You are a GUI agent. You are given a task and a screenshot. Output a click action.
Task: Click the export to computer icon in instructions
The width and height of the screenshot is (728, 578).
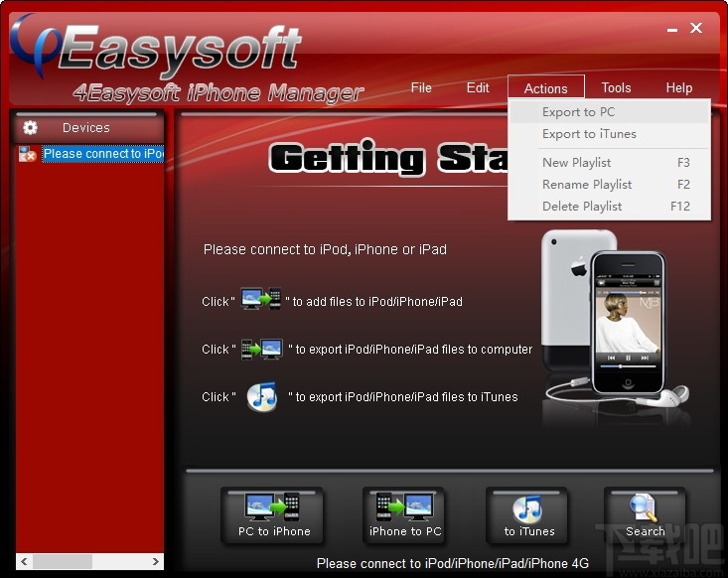pyautogui.click(x=262, y=350)
